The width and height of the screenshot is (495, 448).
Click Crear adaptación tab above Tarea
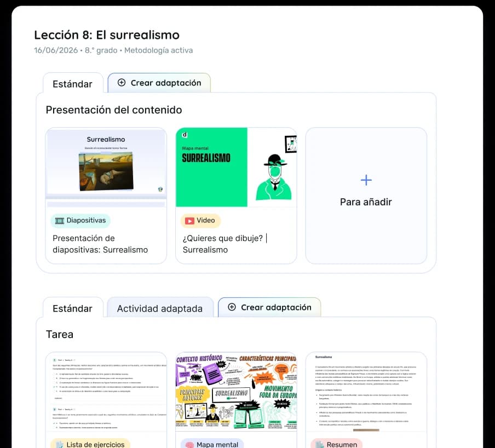269,307
